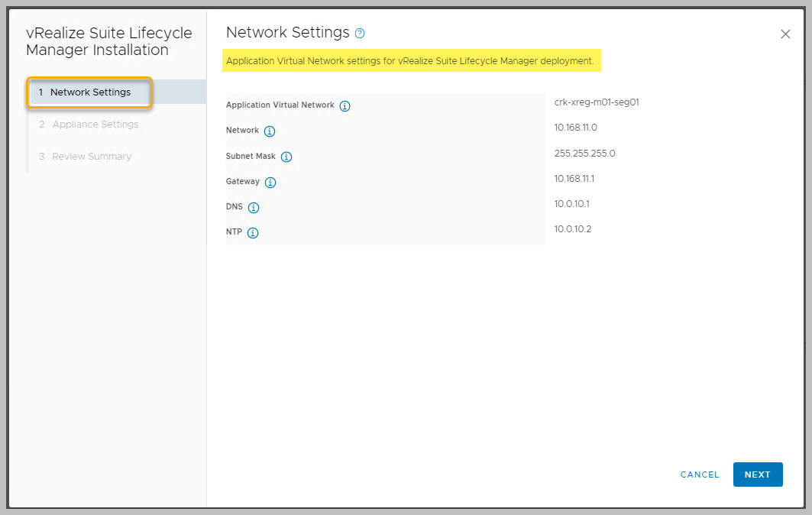Click the highlighted Application Virtual Network description text
The image size is (812, 515).
coord(410,61)
